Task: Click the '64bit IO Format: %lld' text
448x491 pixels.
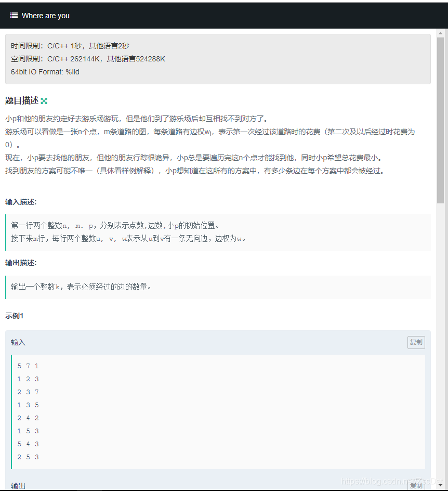Action: (45, 72)
